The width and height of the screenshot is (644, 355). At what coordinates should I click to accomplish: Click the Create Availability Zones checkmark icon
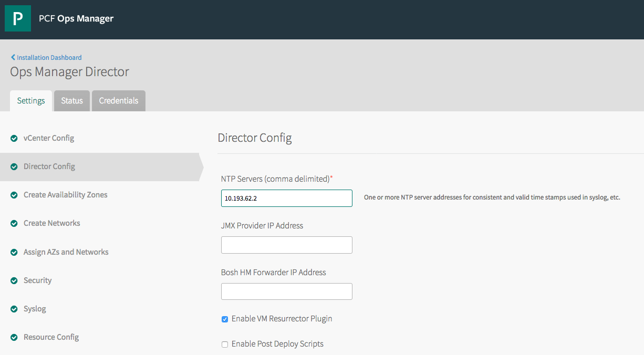[x=14, y=195]
